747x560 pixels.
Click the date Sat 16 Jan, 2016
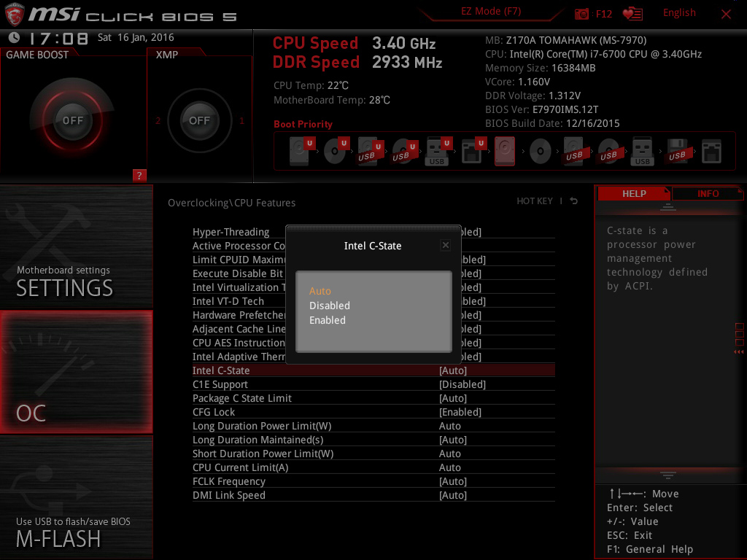coord(136,37)
